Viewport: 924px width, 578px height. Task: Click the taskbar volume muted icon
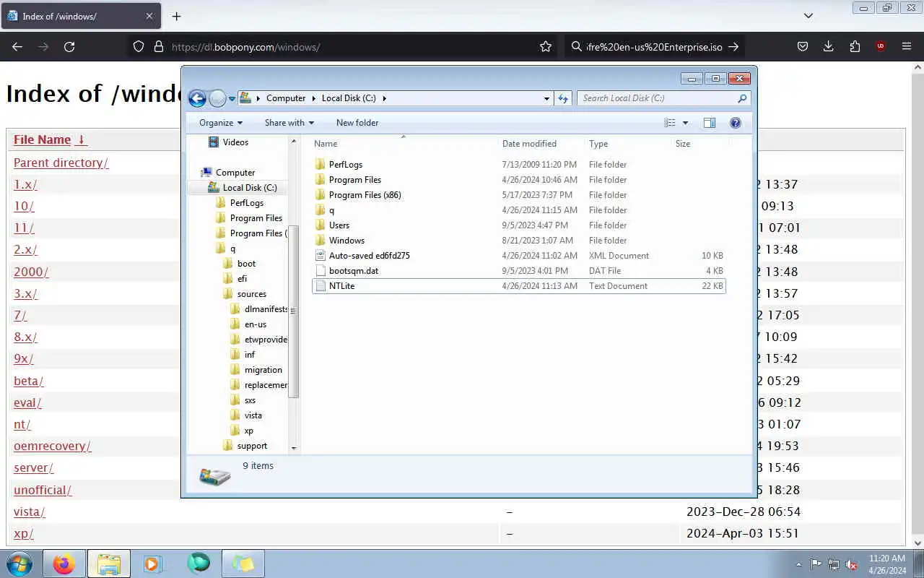[x=852, y=564]
